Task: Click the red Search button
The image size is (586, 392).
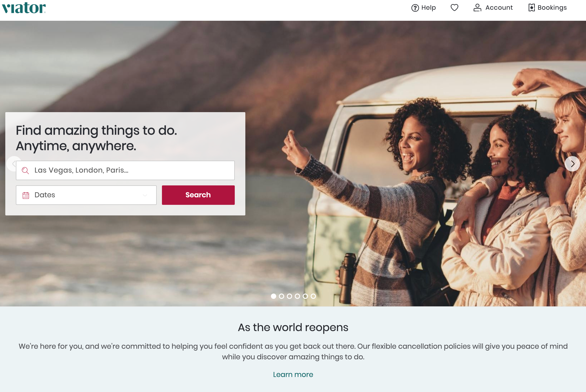Action: click(198, 195)
